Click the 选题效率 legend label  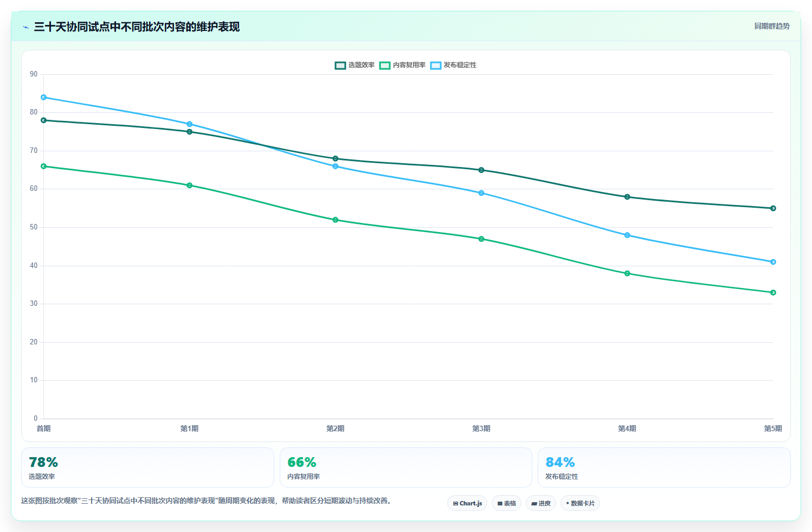point(361,65)
